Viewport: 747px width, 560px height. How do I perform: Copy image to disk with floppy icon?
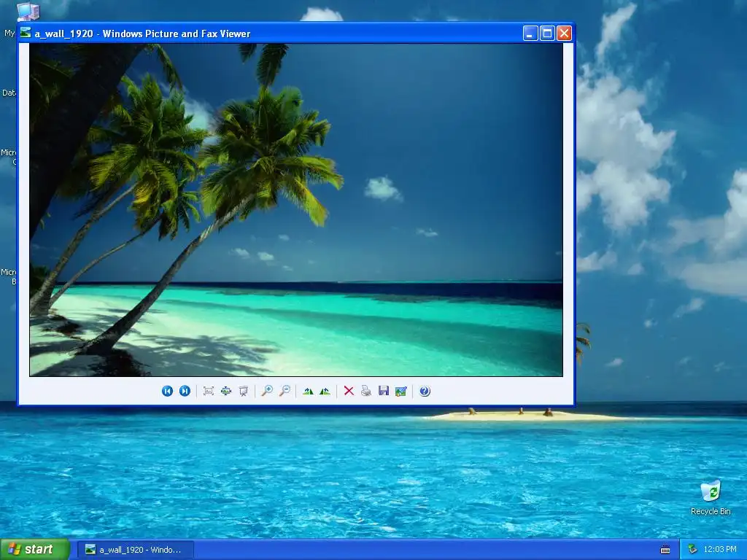pyautogui.click(x=384, y=391)
